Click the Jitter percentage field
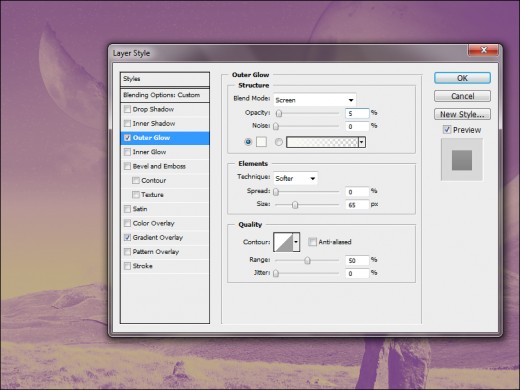Viewport: 520px width, 390px height. pos(357,274)
